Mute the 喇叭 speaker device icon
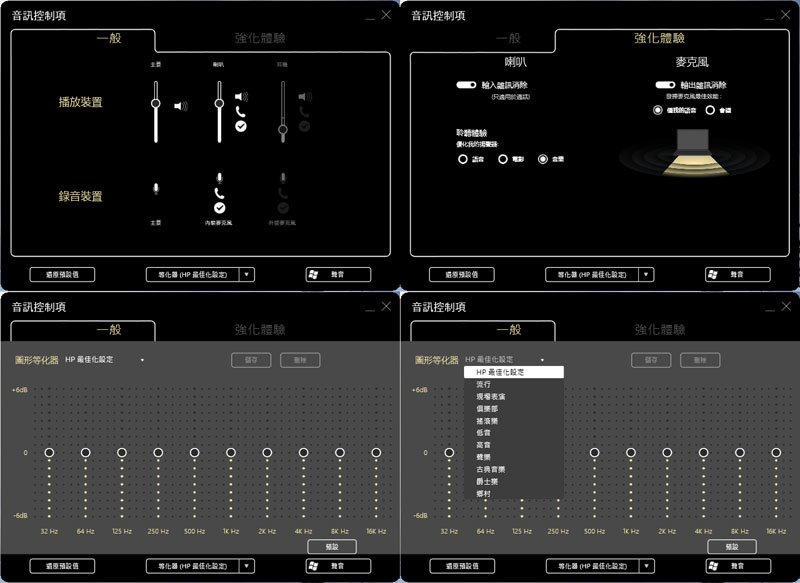Viewport: 800px width, 583px height. (241, 96)
